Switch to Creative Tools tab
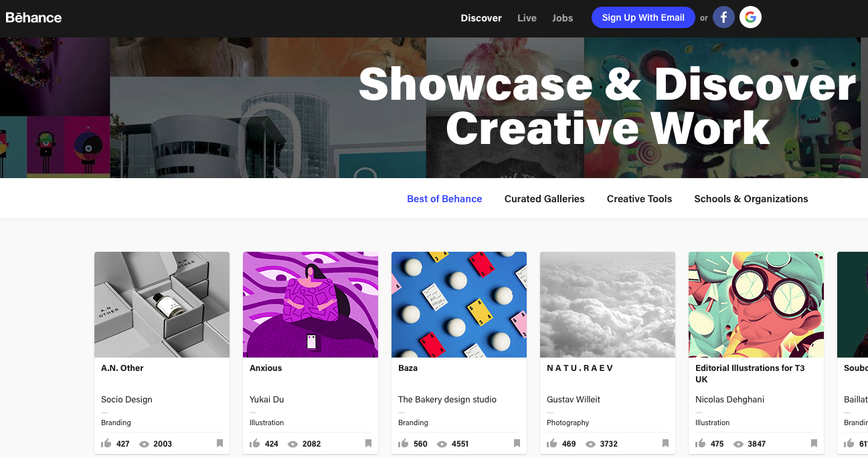Screen dimensions: 868x458 [x=639, y=199]
